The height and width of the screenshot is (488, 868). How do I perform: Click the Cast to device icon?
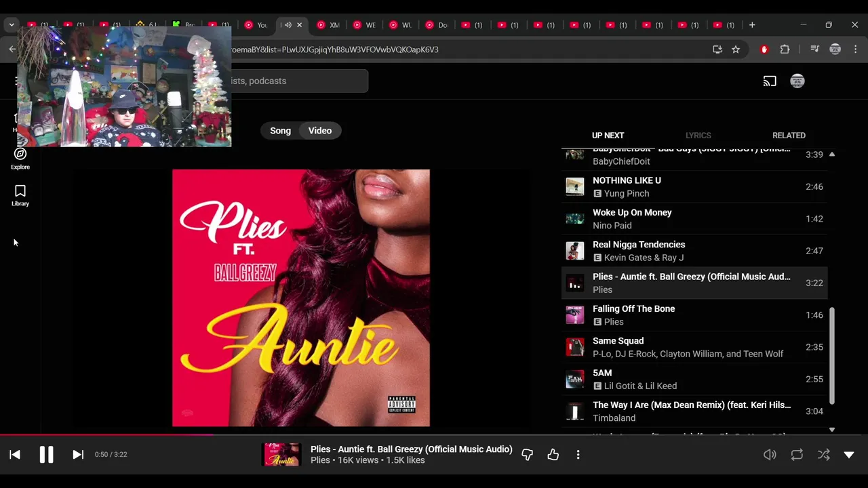click(x=770, y=81)
